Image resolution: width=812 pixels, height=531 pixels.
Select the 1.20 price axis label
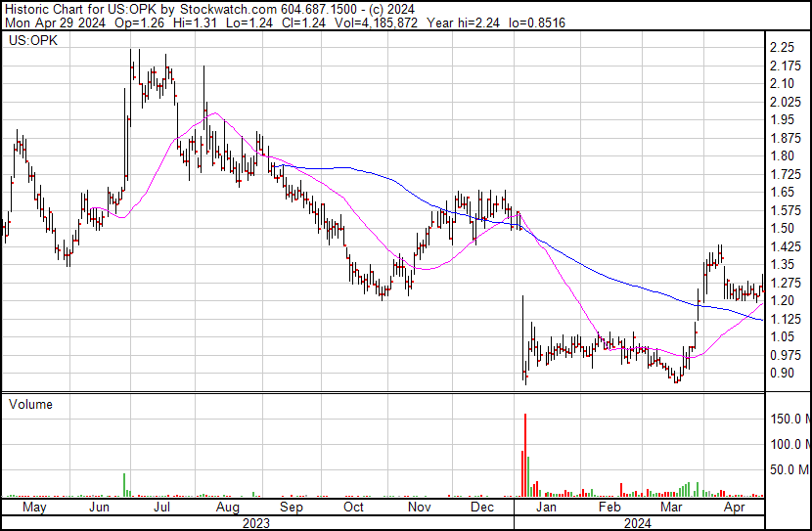[782, 300]
